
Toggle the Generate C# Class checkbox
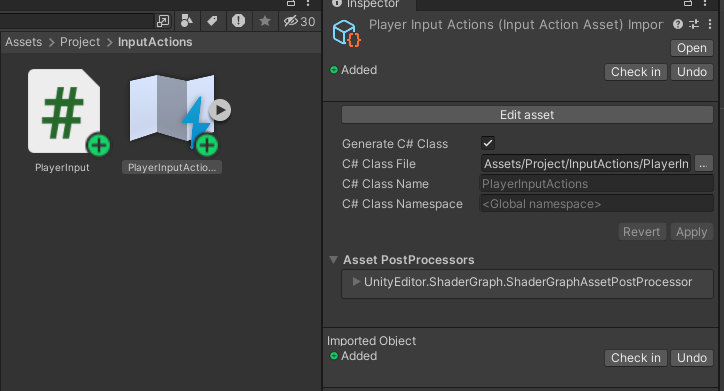pos(488,143)
